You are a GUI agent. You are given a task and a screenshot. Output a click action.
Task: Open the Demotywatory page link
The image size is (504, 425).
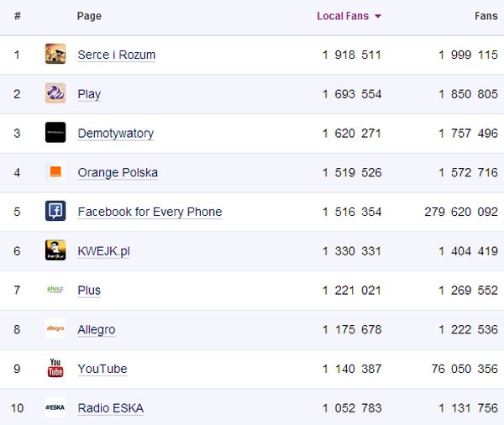[x=115, y=133]
